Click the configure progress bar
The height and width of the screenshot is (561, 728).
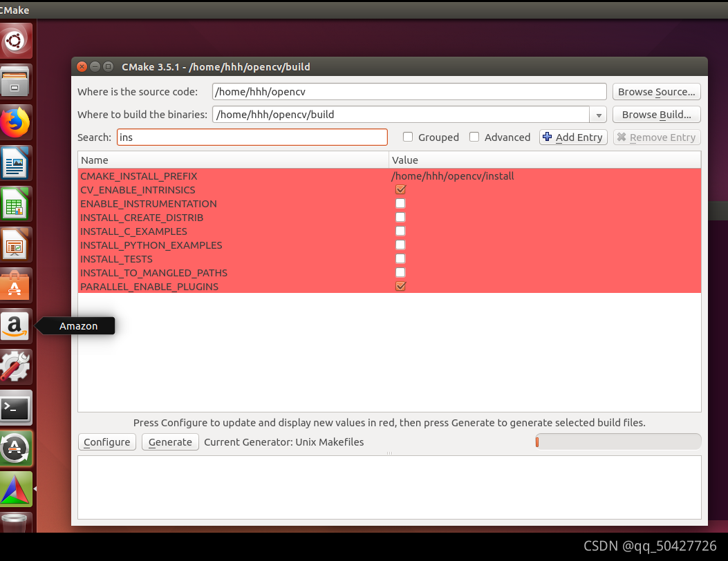618,441
